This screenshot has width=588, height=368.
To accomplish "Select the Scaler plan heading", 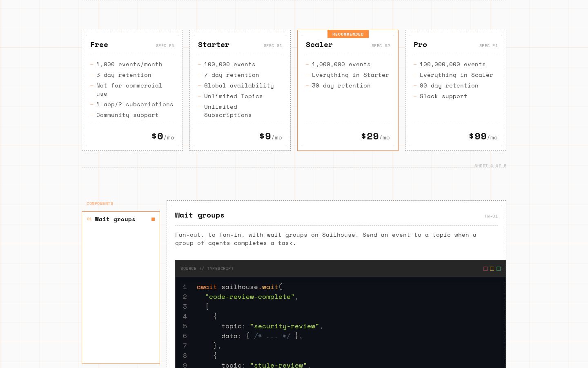I will click(x=319, y=45).
